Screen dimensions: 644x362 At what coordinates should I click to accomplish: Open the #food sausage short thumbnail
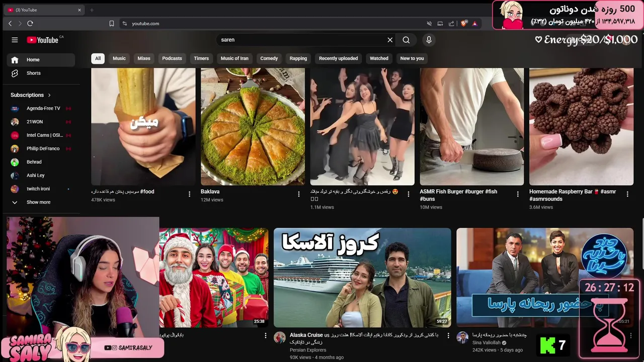[x=143, y=127]
